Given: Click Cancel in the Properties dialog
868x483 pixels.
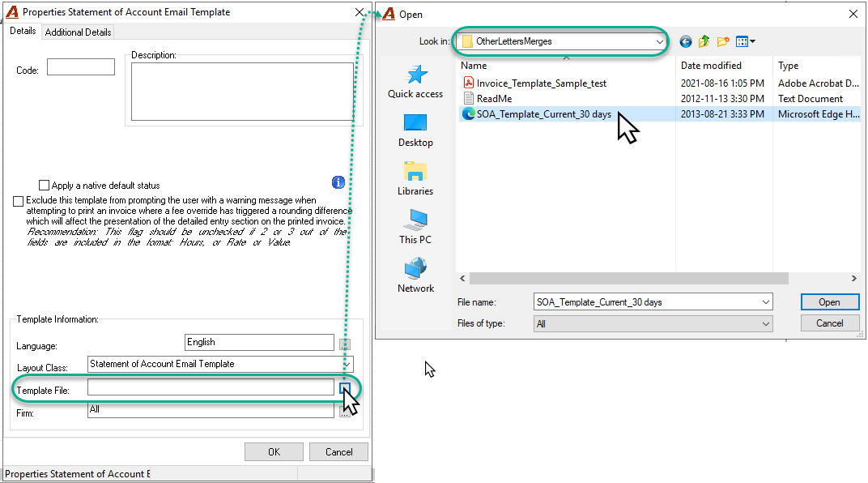Looking at the screenshot, I should coord(338,452).
